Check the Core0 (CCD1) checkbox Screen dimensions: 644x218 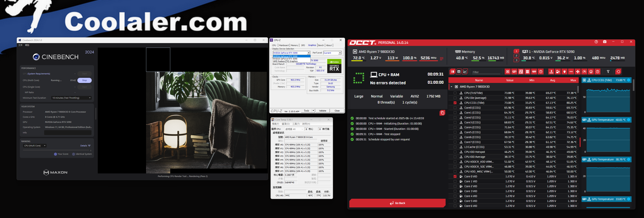pos(455,108)
